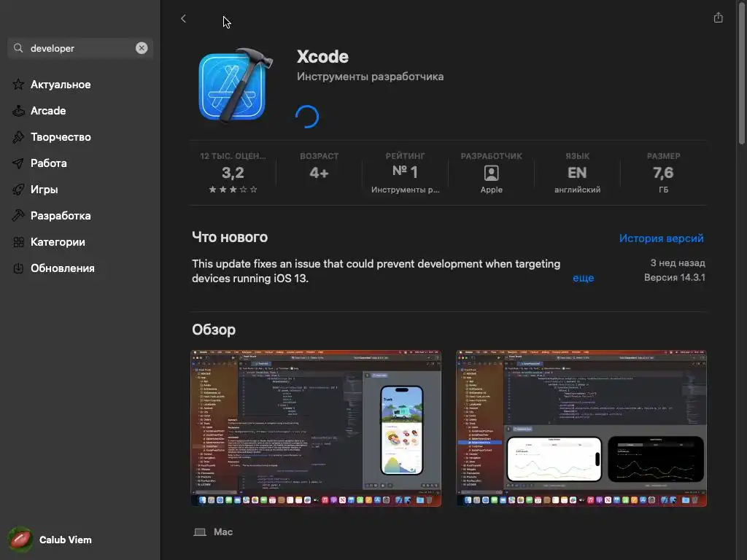Viewport: 747px width, 560px height.
Task: Click the Xcode app icon
Action: coord(235,86)
